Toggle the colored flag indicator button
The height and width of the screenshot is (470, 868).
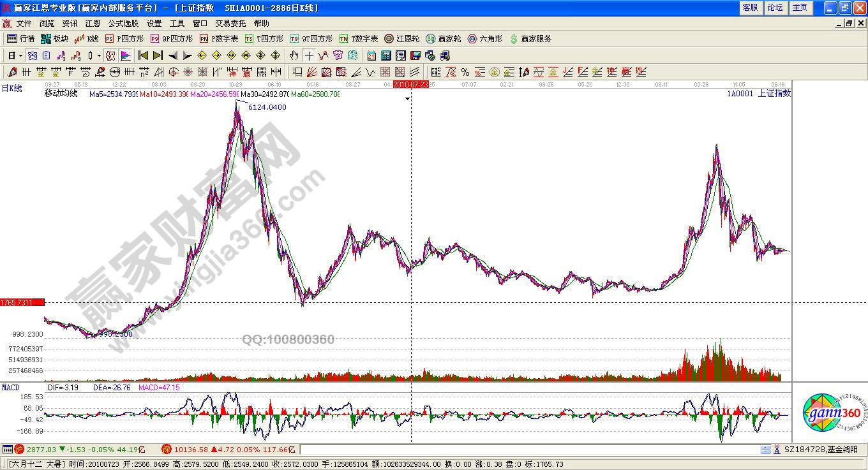pyautogui.click(x=125, y=55)
